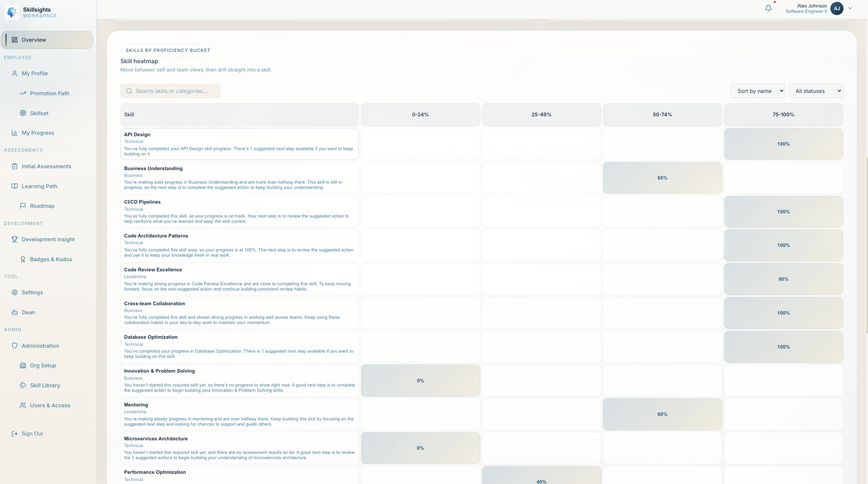
Task: Click the Skillset target icon
Action: (23, 113)
